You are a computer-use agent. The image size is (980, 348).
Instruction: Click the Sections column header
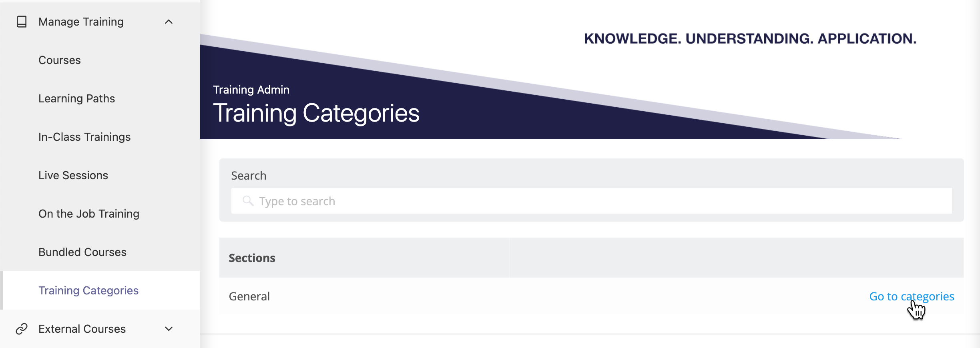252,258
